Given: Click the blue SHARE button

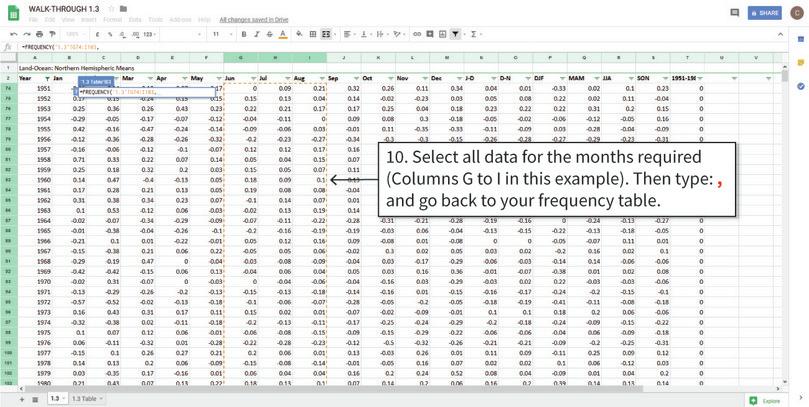Looking at the screenshot, I should [765, 13].
